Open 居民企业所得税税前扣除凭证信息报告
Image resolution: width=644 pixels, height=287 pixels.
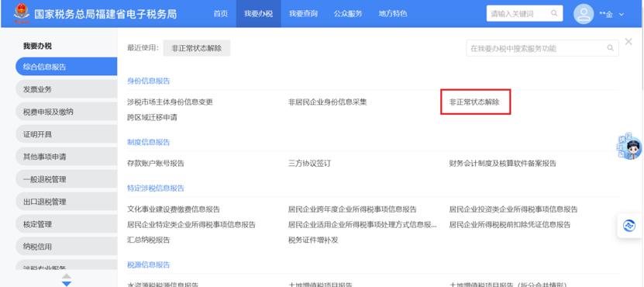click(x=510, y=225)
